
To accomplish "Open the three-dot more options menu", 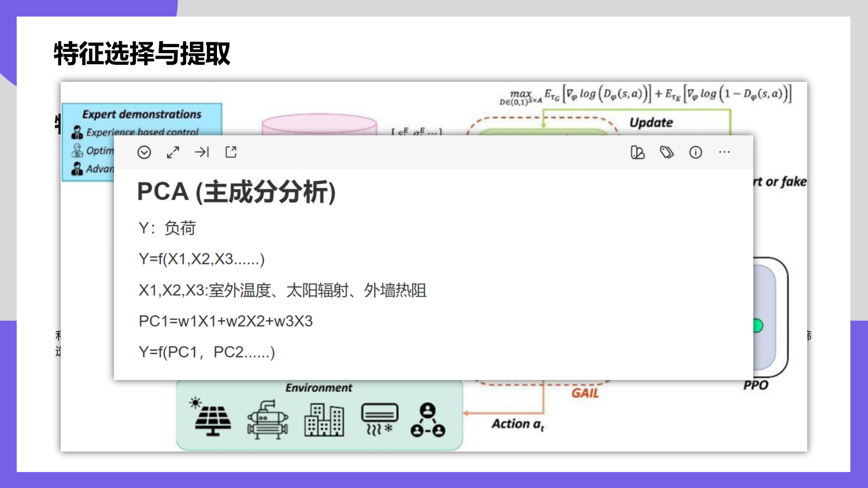I will 724,152.
